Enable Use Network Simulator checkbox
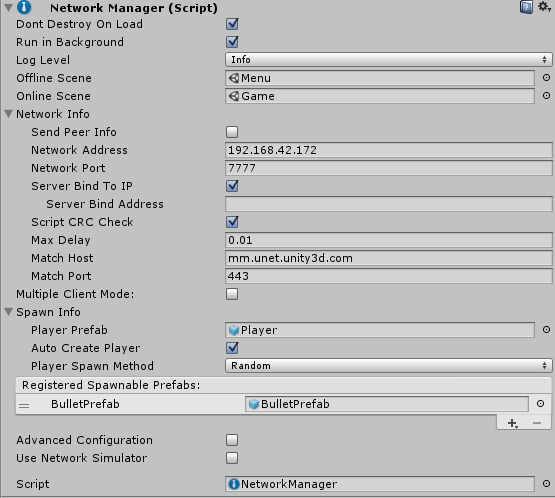 click(x=232, y=458)
